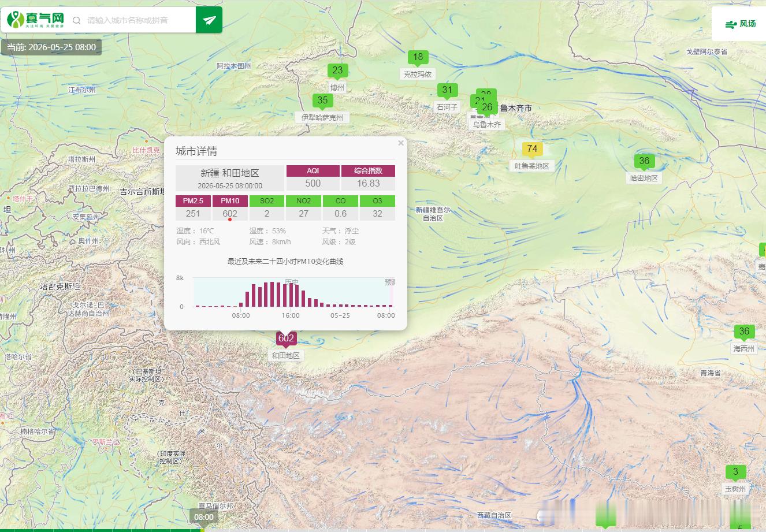
Task: Select the NO2 pollutant tab
Action: tap(304, 201)
